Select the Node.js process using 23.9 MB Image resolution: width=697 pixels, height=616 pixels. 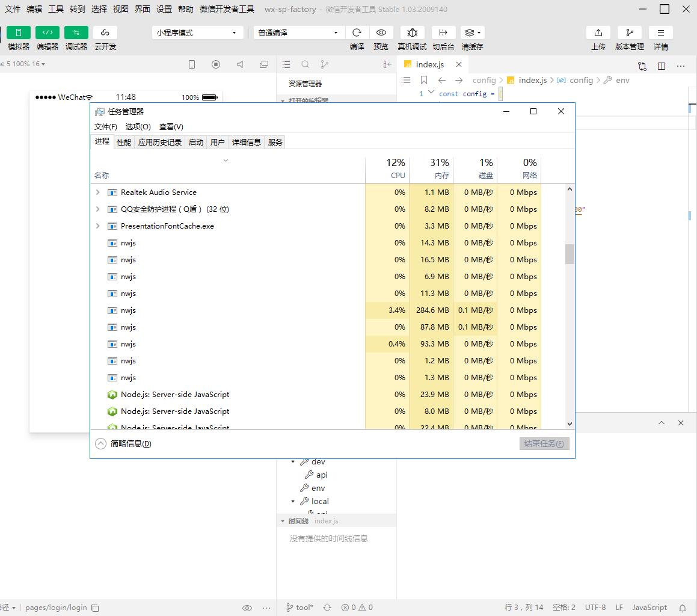pyautogui.click(x=317, y=395)
